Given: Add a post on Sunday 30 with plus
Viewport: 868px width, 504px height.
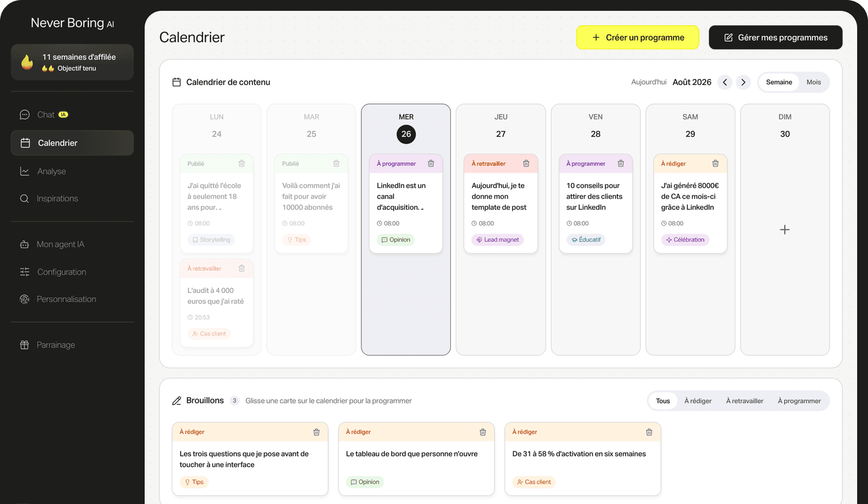Looking at the screenshot, I should point(785,230).
